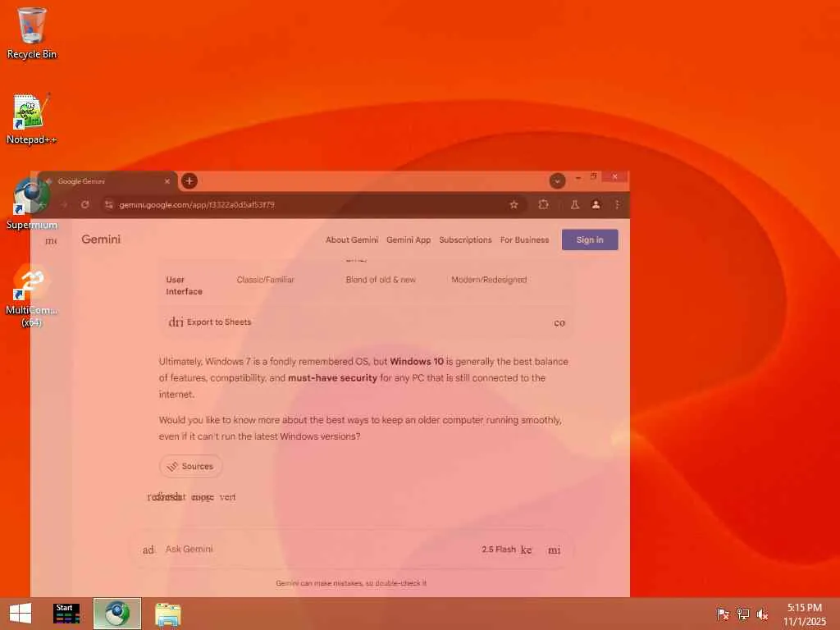Click the bold 'Windows 10' text
The image size is (840, 630).
(417, 362)
